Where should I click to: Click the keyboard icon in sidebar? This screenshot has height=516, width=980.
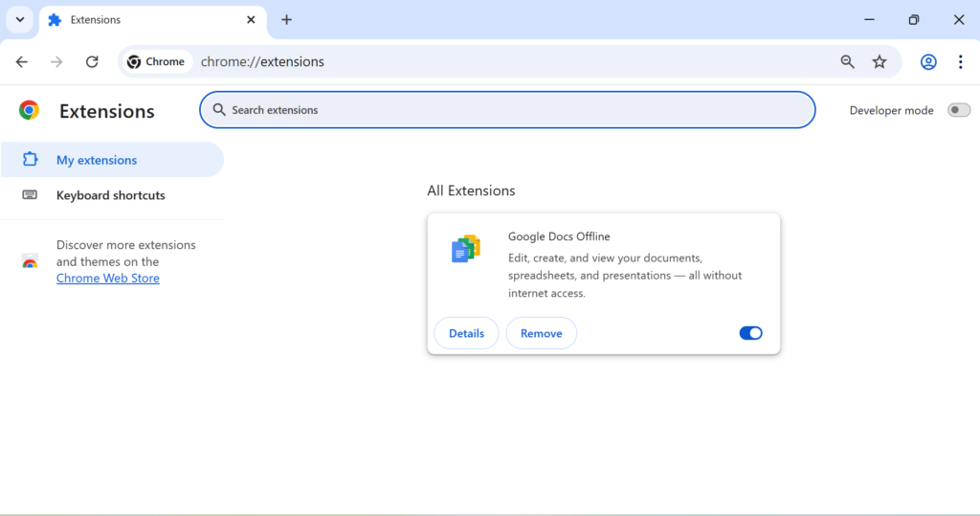(x=30, y=194)
